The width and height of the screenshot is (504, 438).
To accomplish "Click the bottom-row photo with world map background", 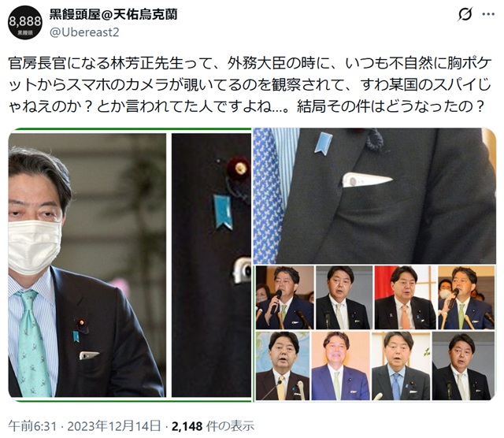I will [283, 366].
